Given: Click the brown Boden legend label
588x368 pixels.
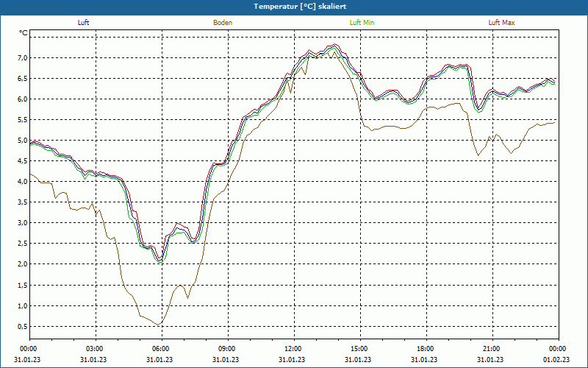Looking at the screenshot, I should (223, 23).
